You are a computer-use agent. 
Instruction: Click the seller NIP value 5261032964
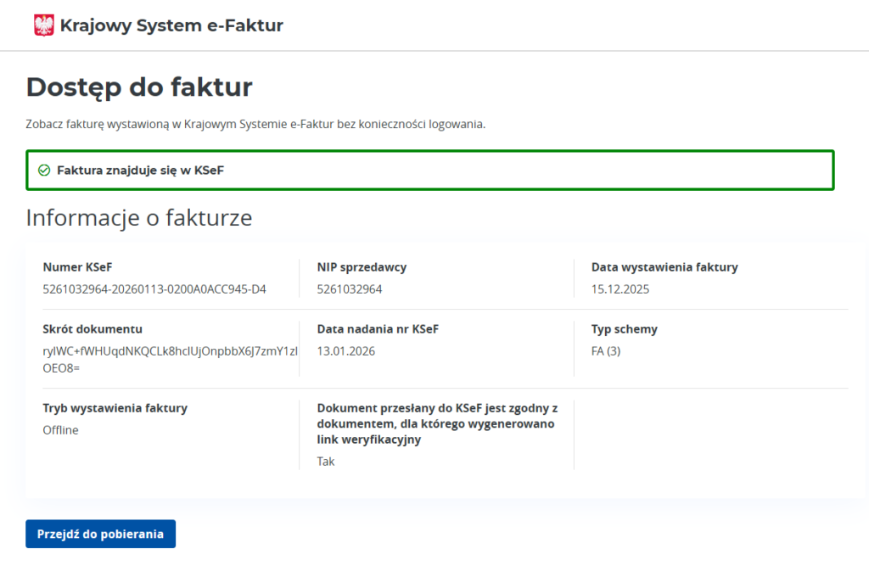coord(350,289)
